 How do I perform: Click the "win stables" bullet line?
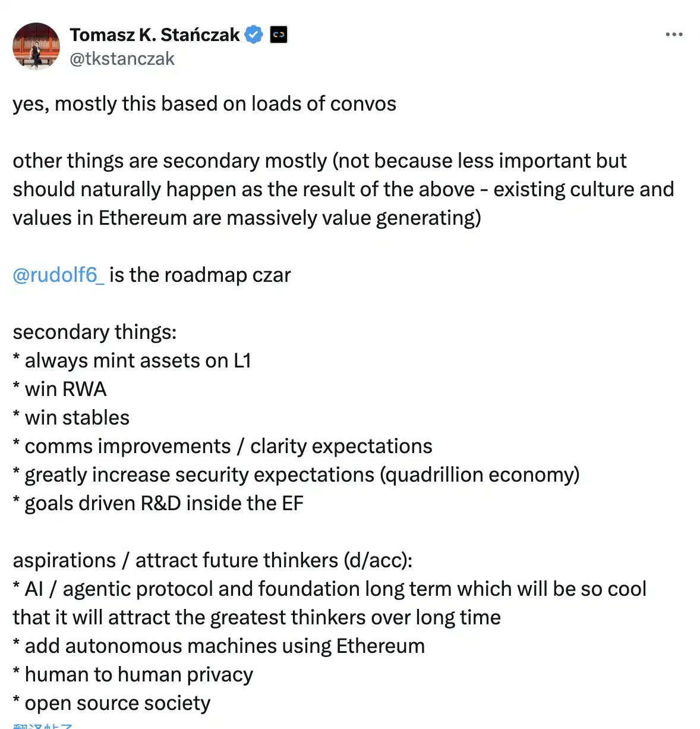77,418
